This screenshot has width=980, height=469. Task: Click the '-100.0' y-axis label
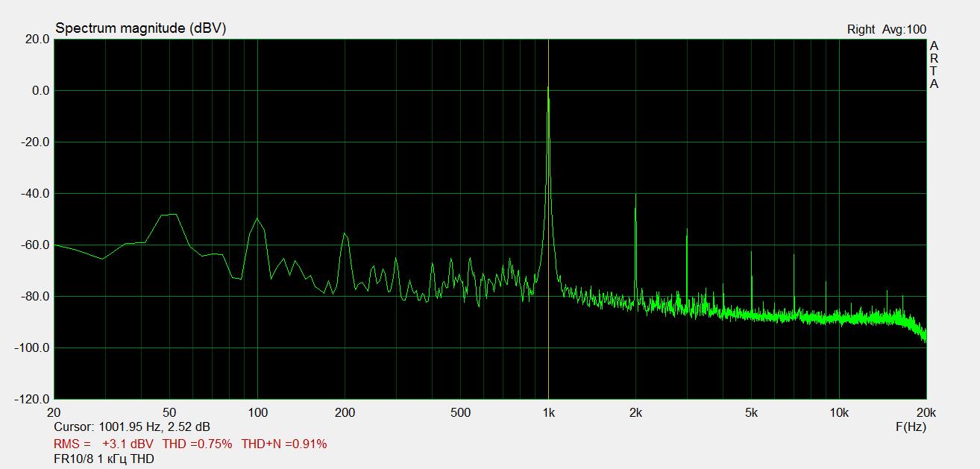point(32,348)
